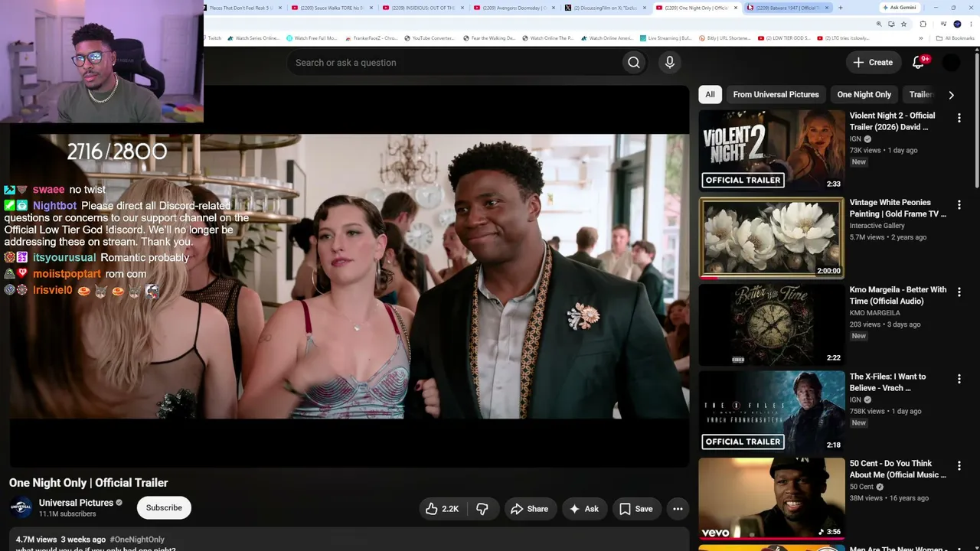Switch to the Sauce Walka browser tab

pos(332,8)
